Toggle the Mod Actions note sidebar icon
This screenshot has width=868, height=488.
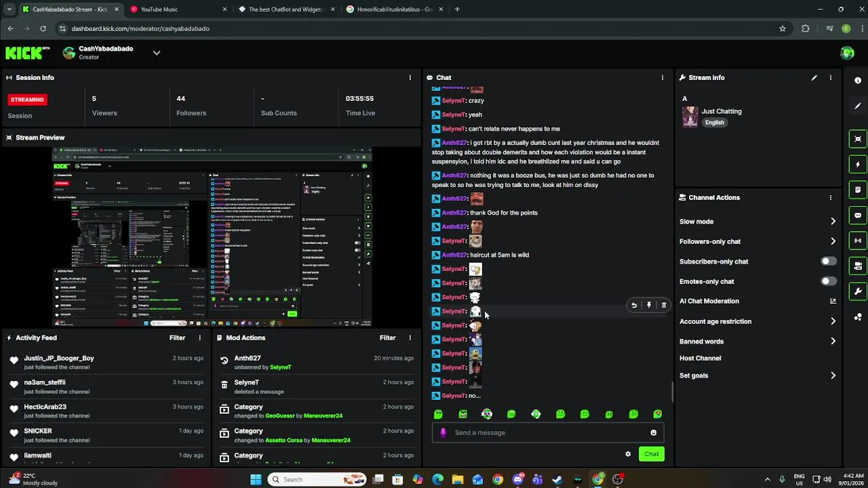(858, 190)
